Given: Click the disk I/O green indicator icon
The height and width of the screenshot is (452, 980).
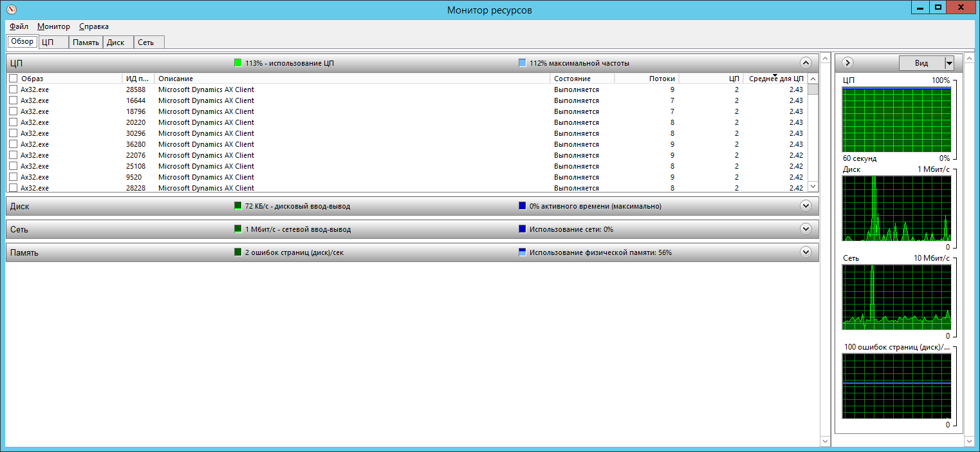Looking at the screenshot, I should [238, 206].
